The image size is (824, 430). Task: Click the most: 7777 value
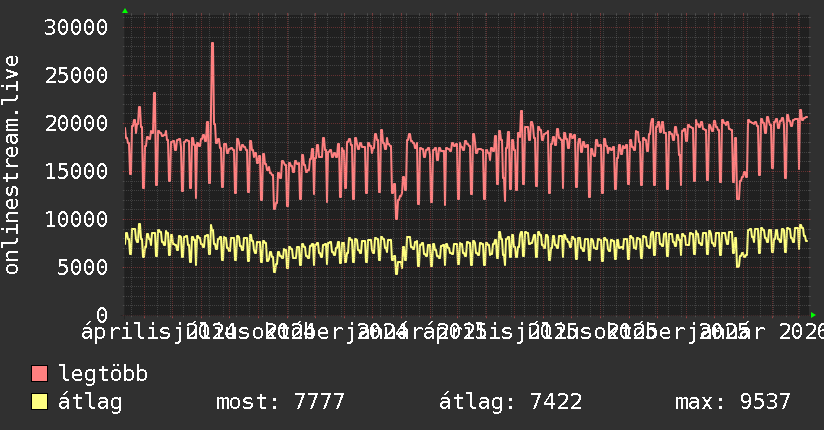(x=280, y=402)
